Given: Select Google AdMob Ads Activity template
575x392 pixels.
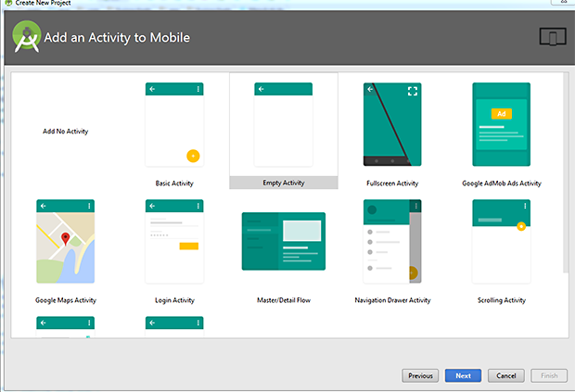Looking at the screenshot, I should [501, 125].
